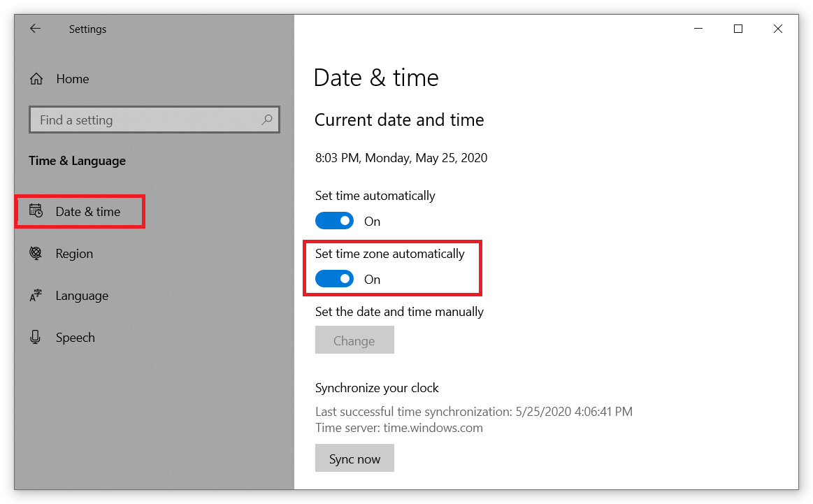This screenshot has height=504, width=813.
Task: Click the Region globe icon
Action: (36, 253)
